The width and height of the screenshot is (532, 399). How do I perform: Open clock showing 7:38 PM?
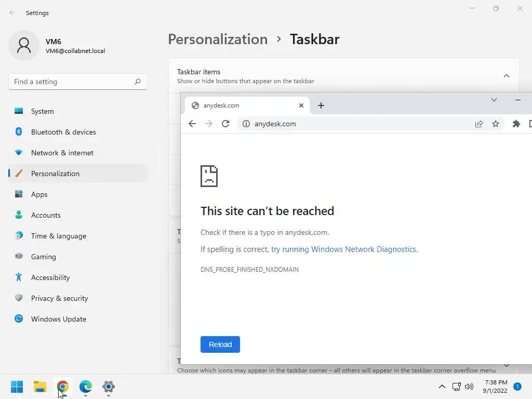coord(495,387)
